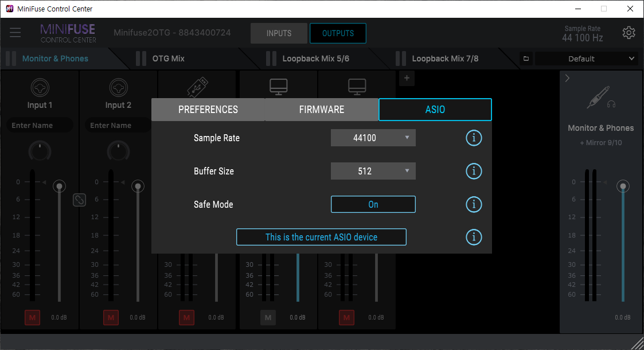The width and height of the screenshot is (644, 350).
Task: Click the info icon next to Buffer Size
Action: click(x=474, y=171)
